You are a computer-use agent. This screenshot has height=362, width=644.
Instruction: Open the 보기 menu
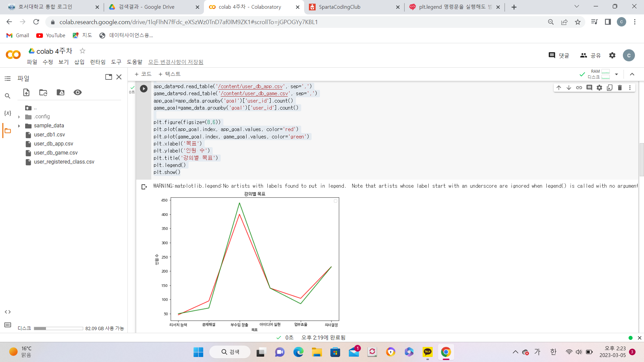point(64,62)
